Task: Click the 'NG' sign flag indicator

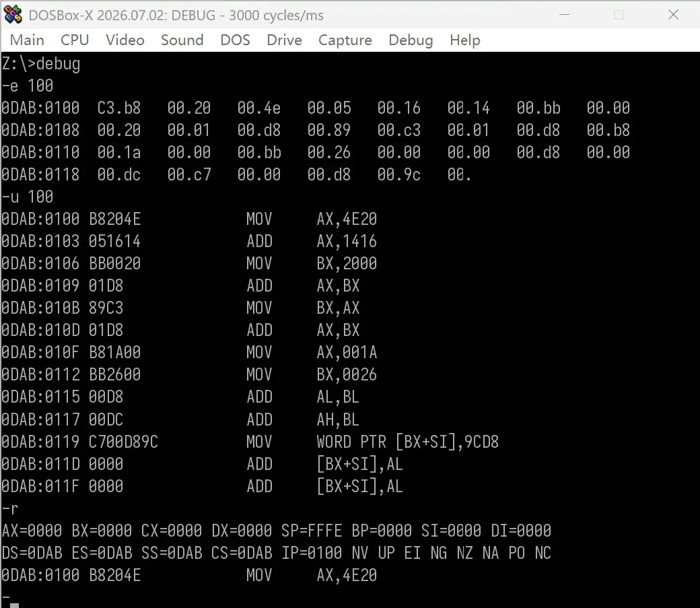Action: [438, 553]
